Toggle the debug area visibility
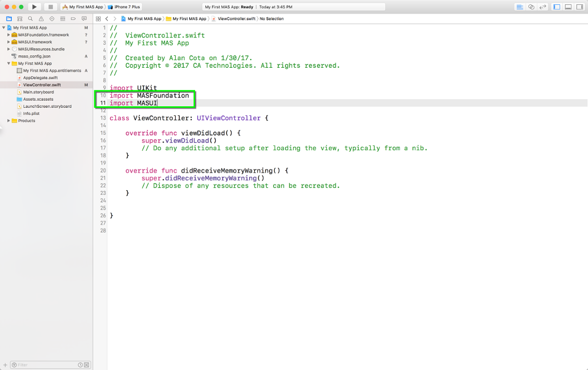This screenshot has width=588, height=370. [x=568, y=7]
